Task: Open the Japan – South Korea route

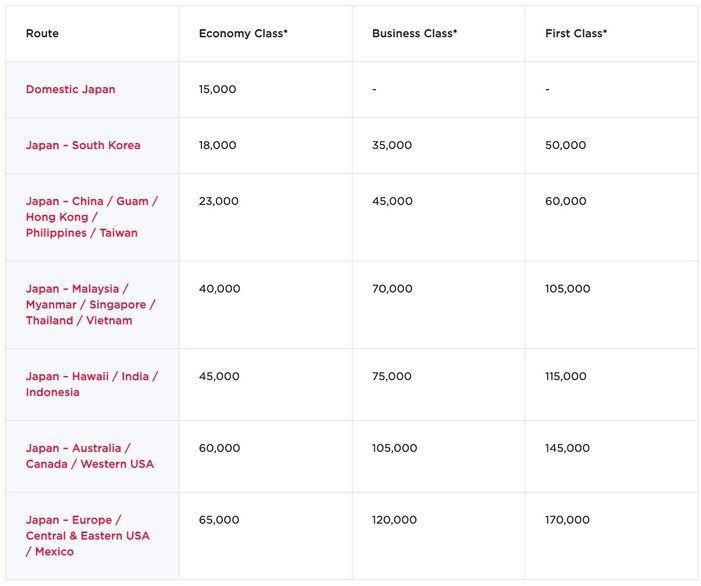Action: point(83,145)
